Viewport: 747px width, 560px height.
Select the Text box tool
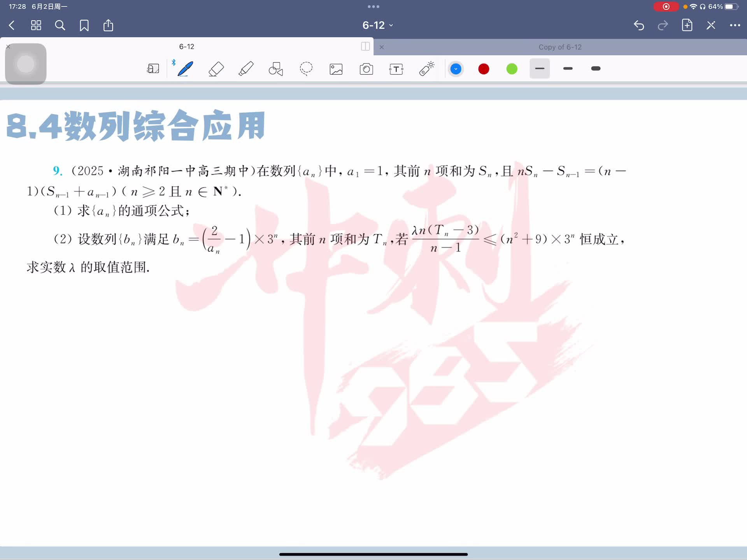click(396, 69)
